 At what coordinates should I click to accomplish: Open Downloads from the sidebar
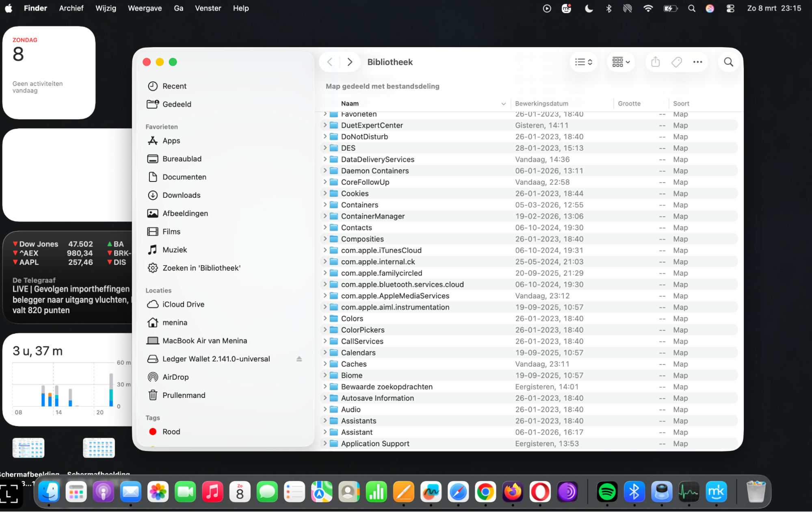[x=181, y=195]
